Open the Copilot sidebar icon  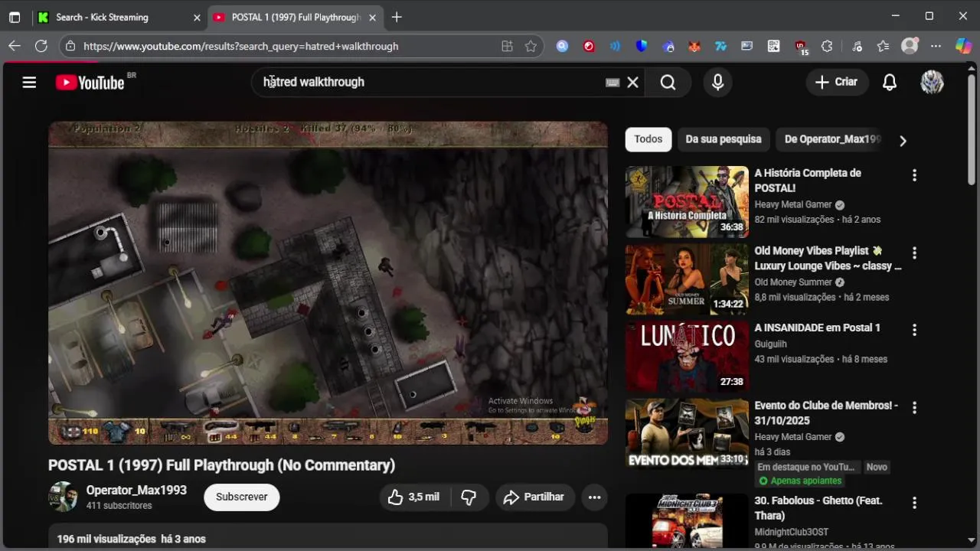(963, 46)
